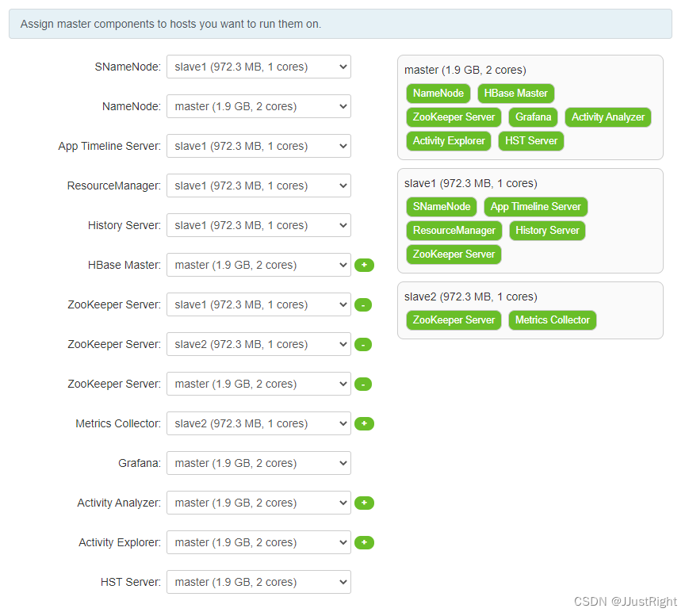This screenshot has height=616, width=689.
Task: Open the Grafana host dropdown
Action: tap(258, 463)
